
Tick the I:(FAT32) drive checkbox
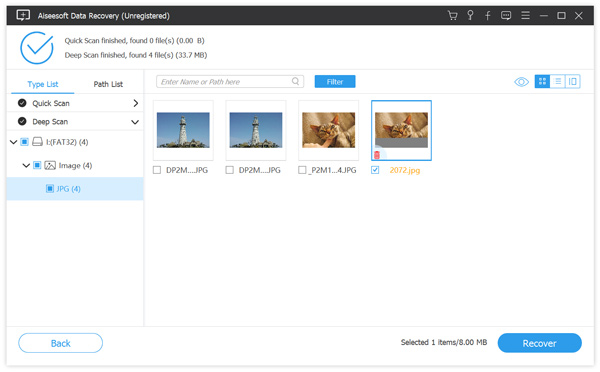(x=24, y=142)
